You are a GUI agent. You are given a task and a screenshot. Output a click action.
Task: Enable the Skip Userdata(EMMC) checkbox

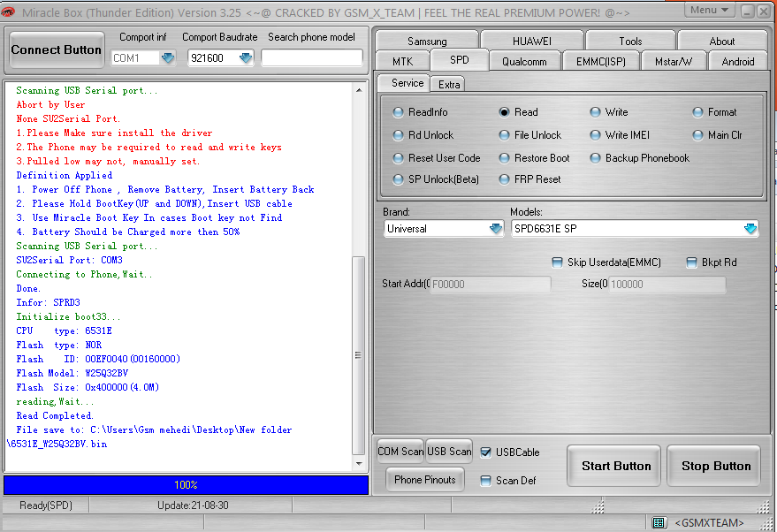558,262
